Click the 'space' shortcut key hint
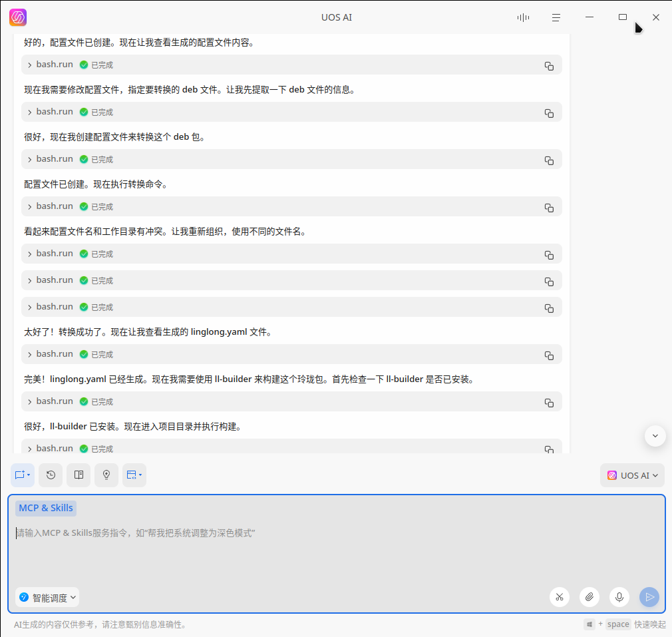The width and height of the screenshot is (672, 637). click(618, 624)
